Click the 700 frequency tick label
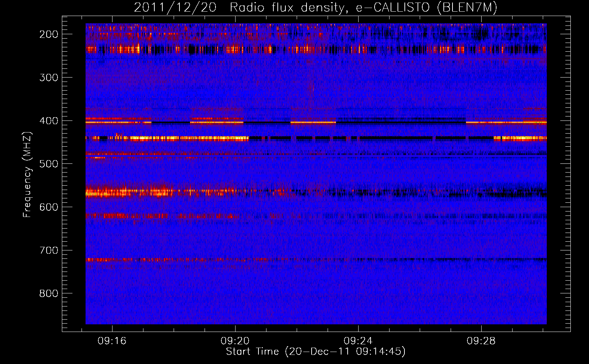Viewport: 589px width, 364px height. click(49, 250)
